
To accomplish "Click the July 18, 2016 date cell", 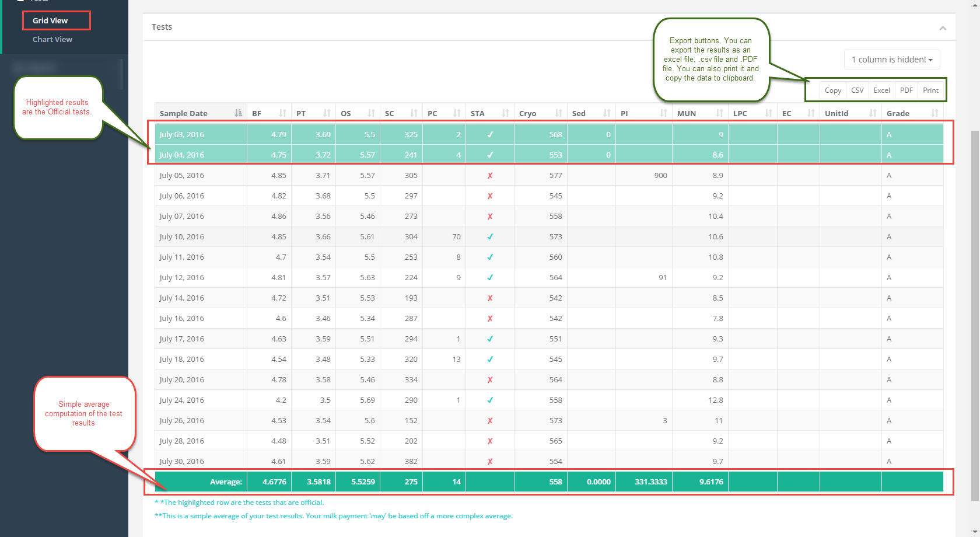I will coord(201,359).
